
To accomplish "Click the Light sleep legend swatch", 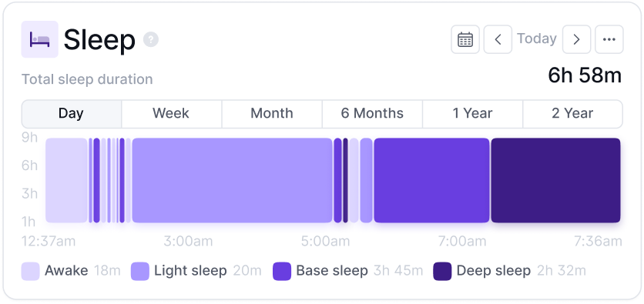I will (140, 271).
